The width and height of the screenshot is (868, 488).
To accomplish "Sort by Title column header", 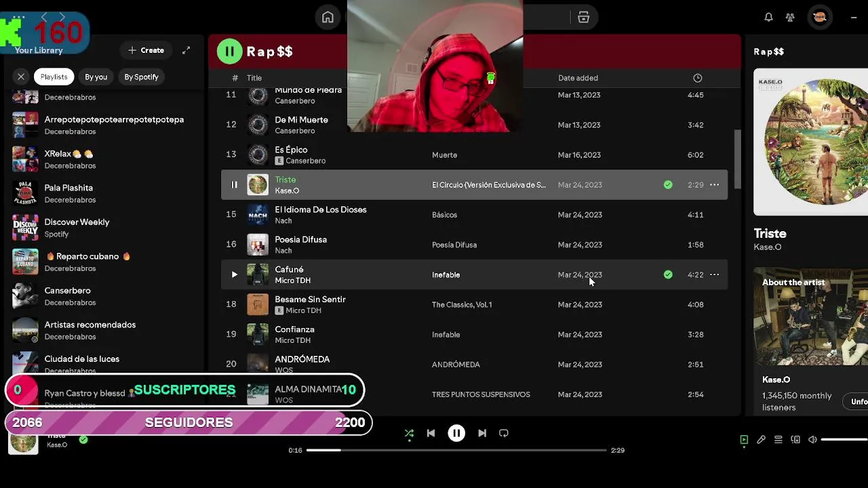I will pyautogui.click(x=254, y=78).
